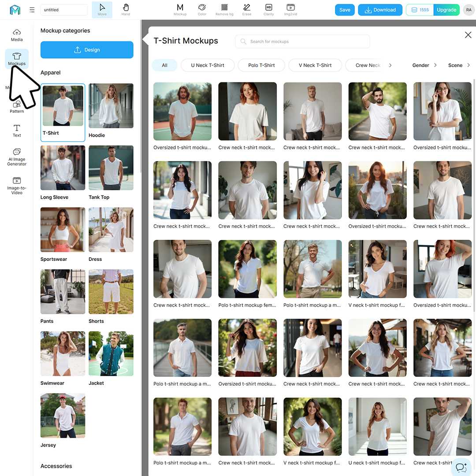The image size is (476, 476).
Task: Click the Clarity HD tool
Action: (269, 10)
